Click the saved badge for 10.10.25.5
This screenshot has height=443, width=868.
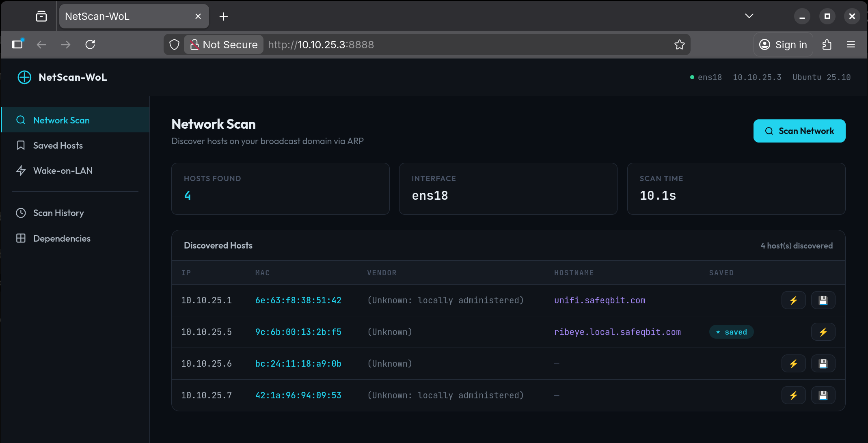point(731,332)
